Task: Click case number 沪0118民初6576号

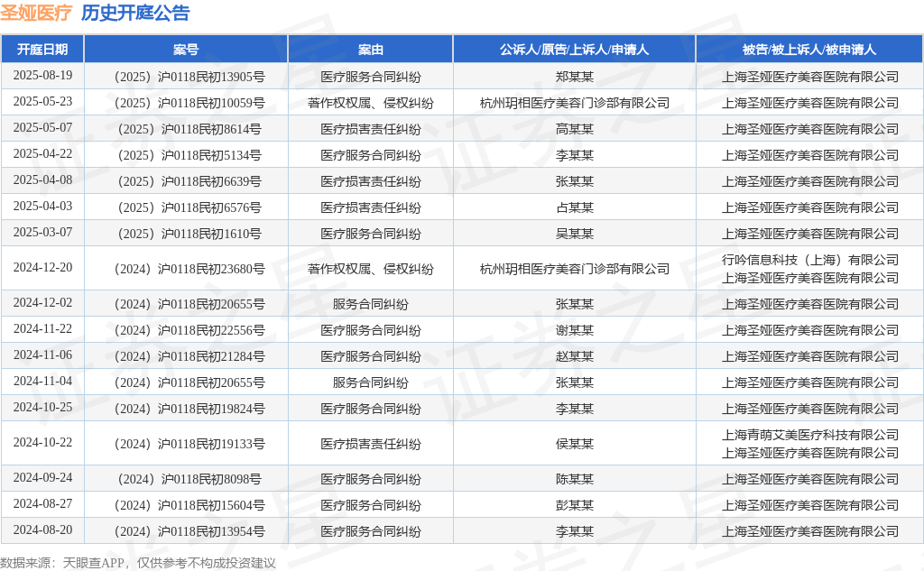Action: pos(211,207)
